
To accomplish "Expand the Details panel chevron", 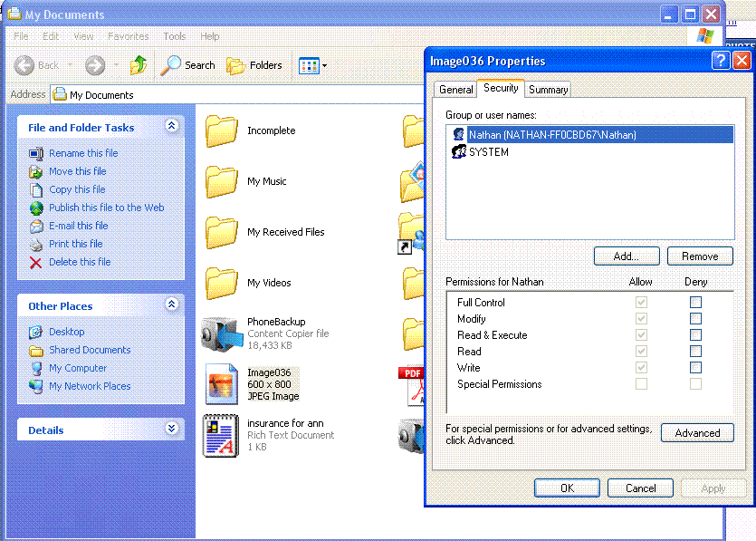I will click(x=172, y=430).
